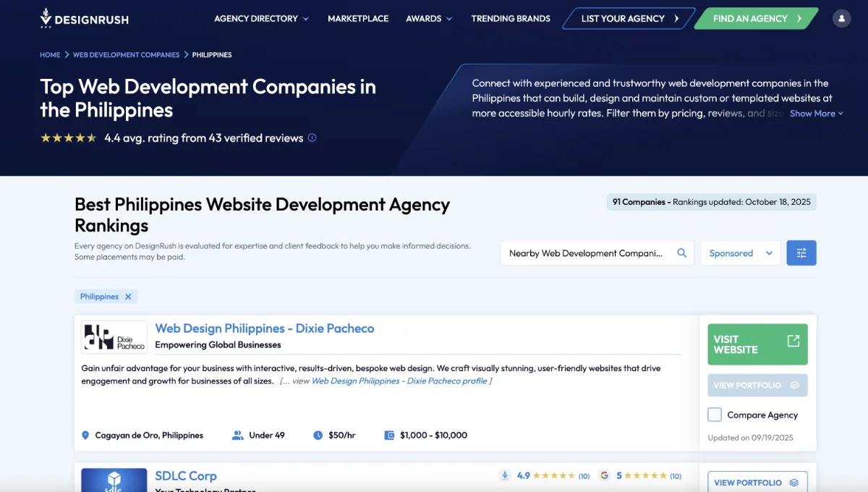The width and height of the screenshot is (868, 492).
Task: Open the filters icon beside Sponsored dropdown
Action: click(801, 253)
